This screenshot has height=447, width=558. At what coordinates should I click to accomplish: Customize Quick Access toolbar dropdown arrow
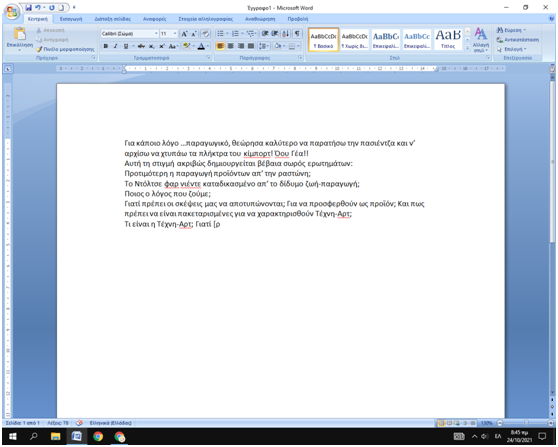point(74,7)
